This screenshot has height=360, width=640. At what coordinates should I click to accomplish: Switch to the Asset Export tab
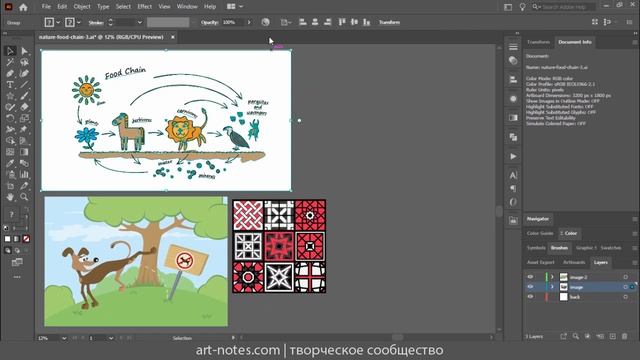(540, 262)
